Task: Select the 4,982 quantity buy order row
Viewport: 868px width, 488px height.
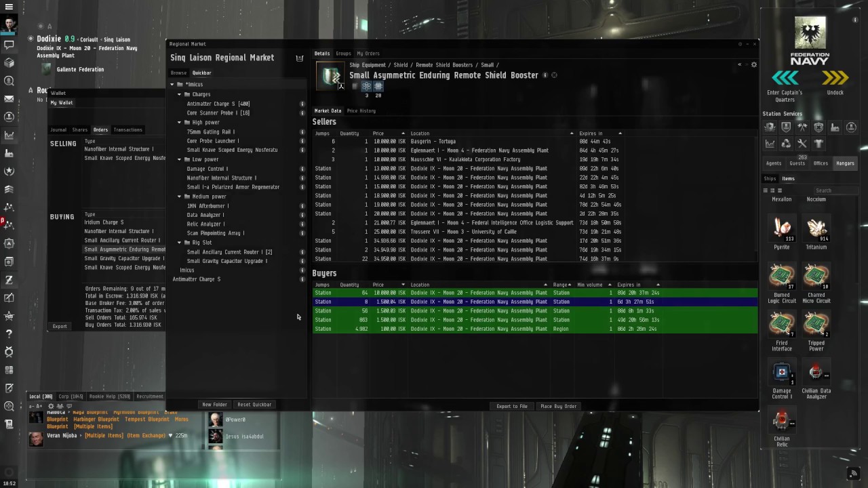Action: (x=534, y=329)
